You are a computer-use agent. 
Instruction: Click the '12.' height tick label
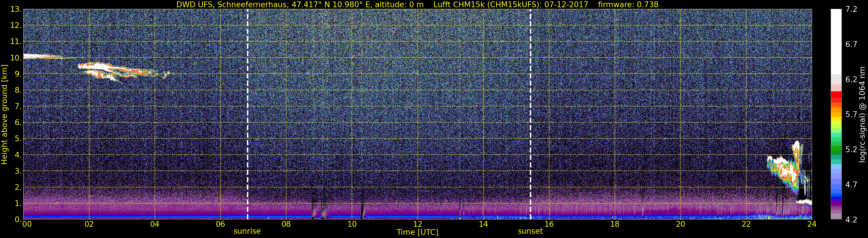(x=16, y=26)
